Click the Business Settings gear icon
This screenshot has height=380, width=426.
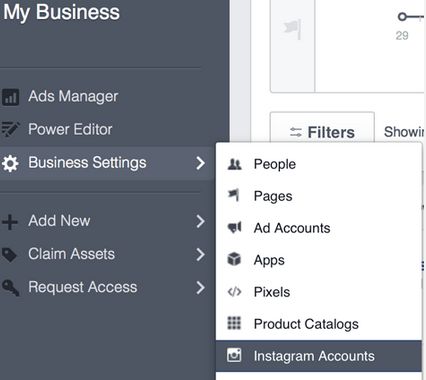tap(10, 163)
